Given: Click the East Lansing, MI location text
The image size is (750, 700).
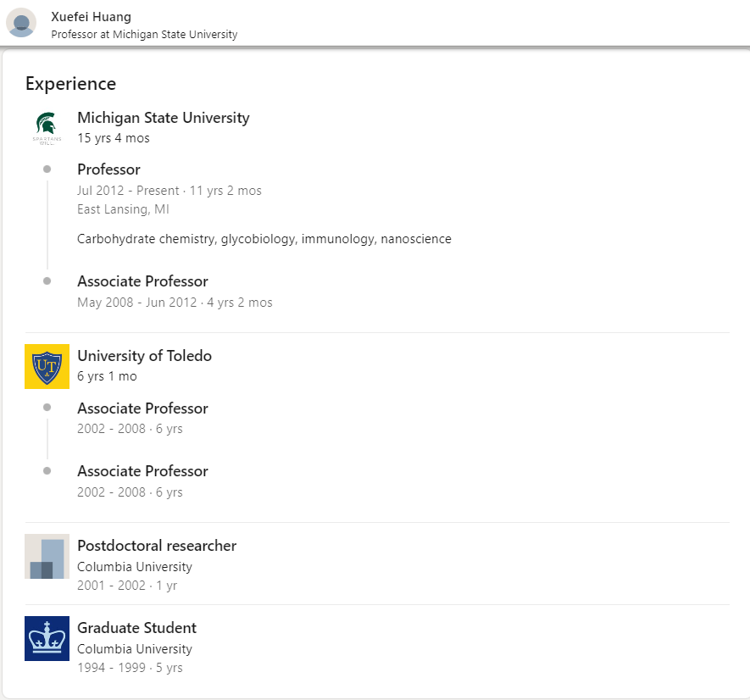Looking at the screenshot, I should point(124,209).
